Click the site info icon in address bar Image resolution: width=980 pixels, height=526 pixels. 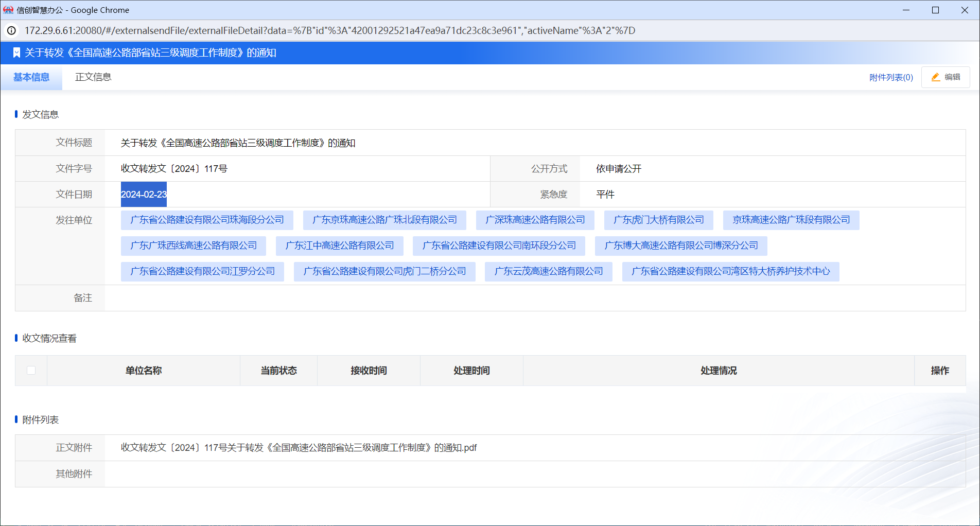click(x=11, y=31)
